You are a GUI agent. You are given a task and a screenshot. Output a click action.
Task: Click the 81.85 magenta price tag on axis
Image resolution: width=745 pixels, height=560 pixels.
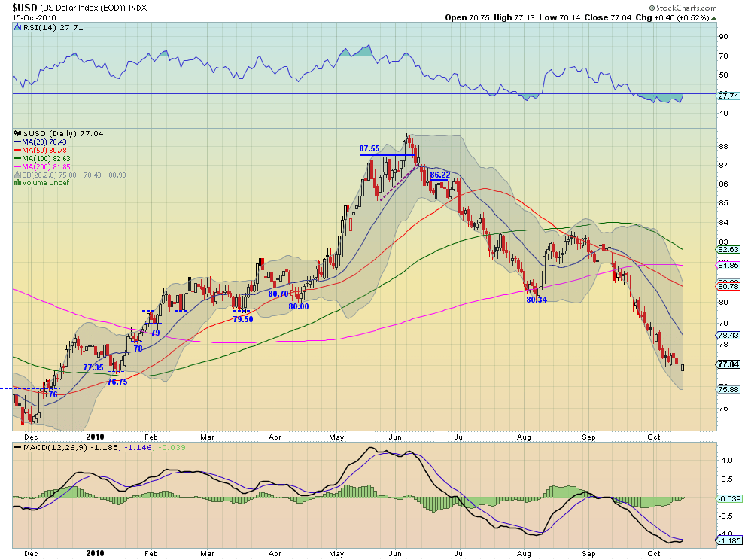tap(728, 266)
